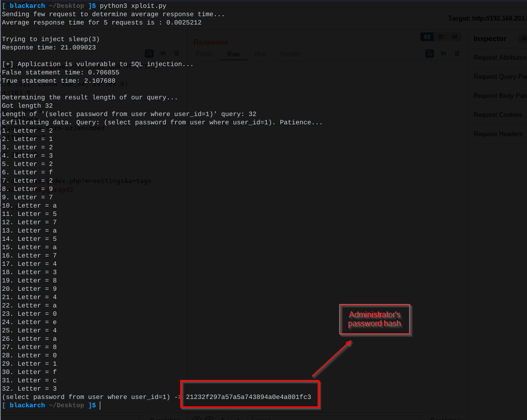Click the '10. Letter = a' row
527x420 pixels.
(29, 206)
